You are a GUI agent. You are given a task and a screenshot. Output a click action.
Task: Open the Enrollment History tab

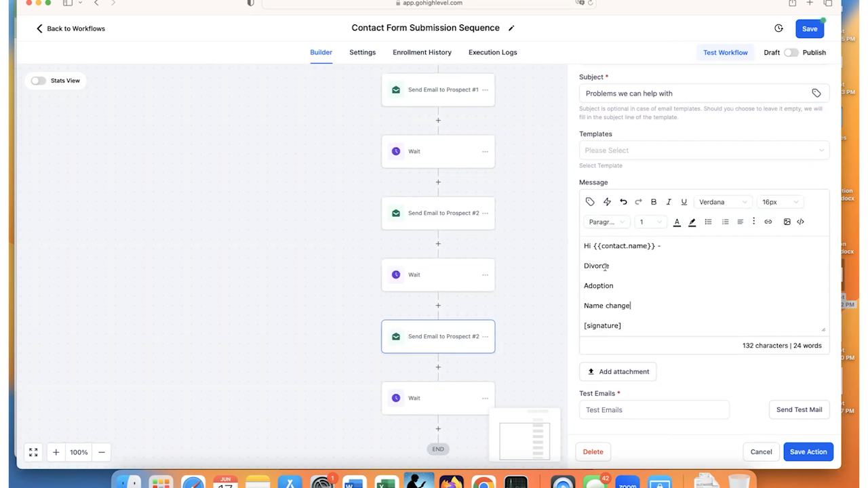tap(422, 52)
